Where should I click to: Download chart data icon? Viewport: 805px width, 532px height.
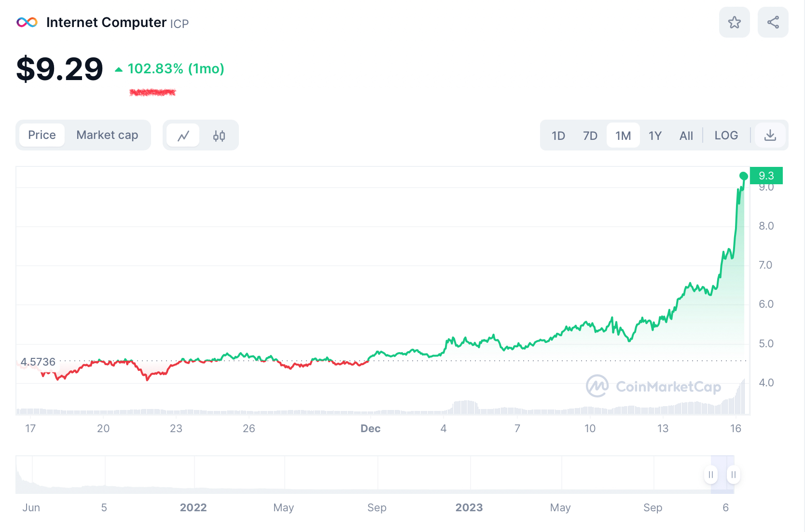point(770,136)
